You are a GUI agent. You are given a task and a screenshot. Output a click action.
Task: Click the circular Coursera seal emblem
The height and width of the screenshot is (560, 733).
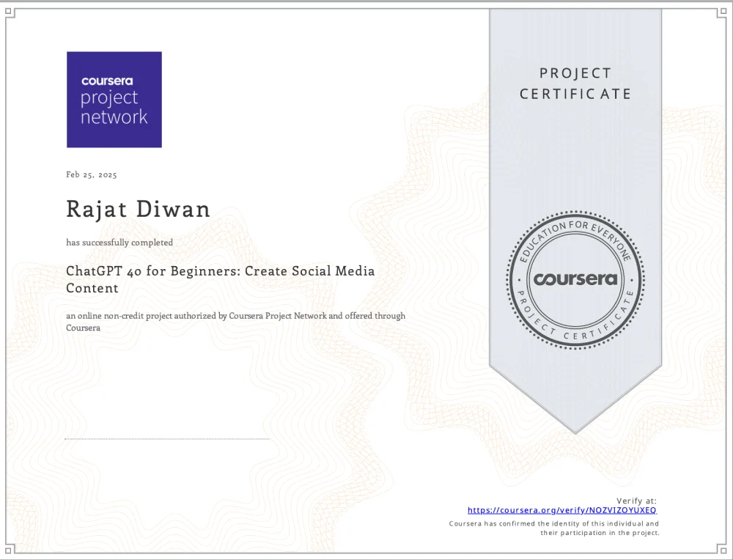(575, 279)
